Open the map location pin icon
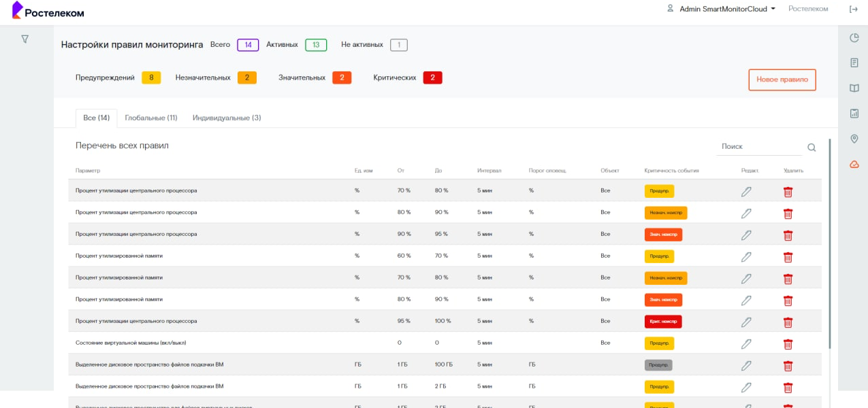This screenshot has width=868, height=408. 854,139
